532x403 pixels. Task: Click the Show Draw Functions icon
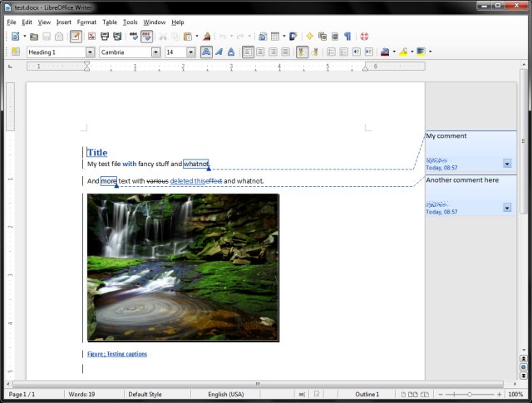[x=293, y=37]
